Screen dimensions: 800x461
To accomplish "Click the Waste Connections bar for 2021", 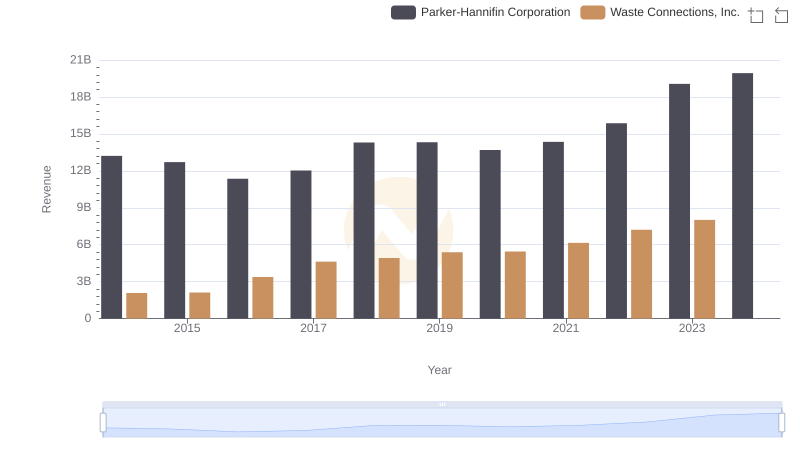I will pyautogui.click(x=579, y=281).
